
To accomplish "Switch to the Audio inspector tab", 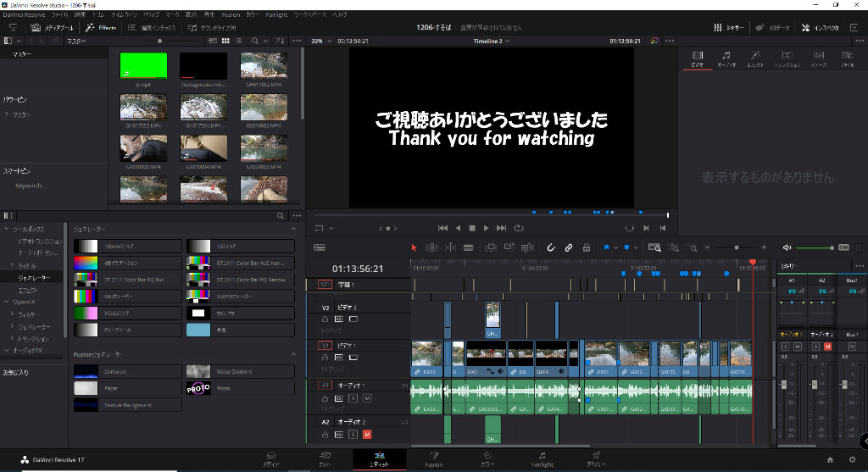I will (725, 59).
